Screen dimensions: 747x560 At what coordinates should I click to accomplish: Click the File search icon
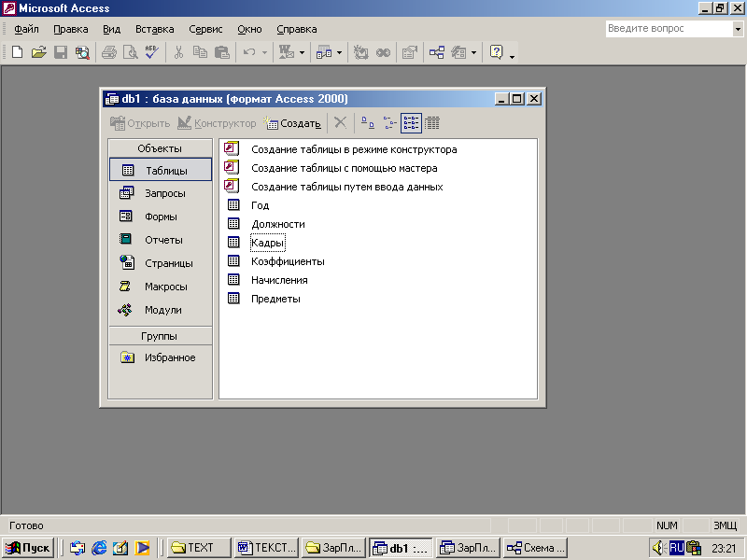(x=82, y=52)
